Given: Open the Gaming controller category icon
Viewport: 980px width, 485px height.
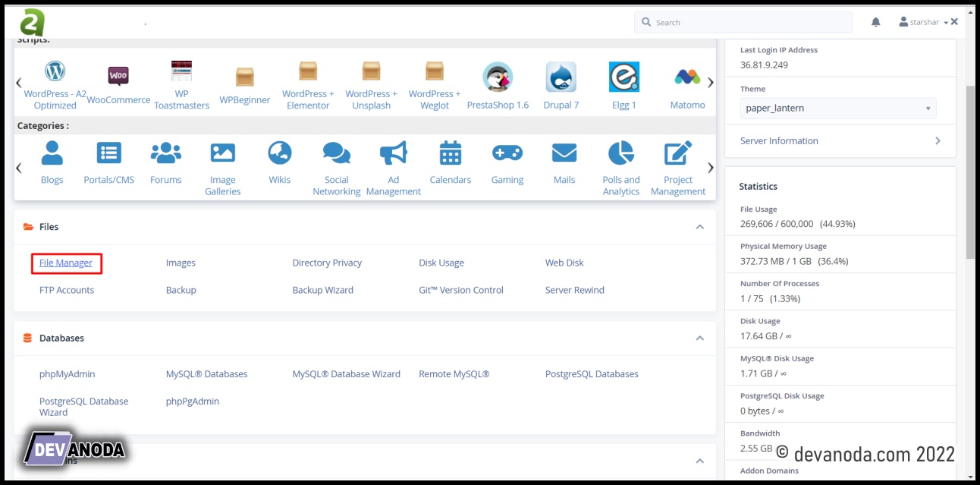Looking at the screenshot, I should coord(507,153).
